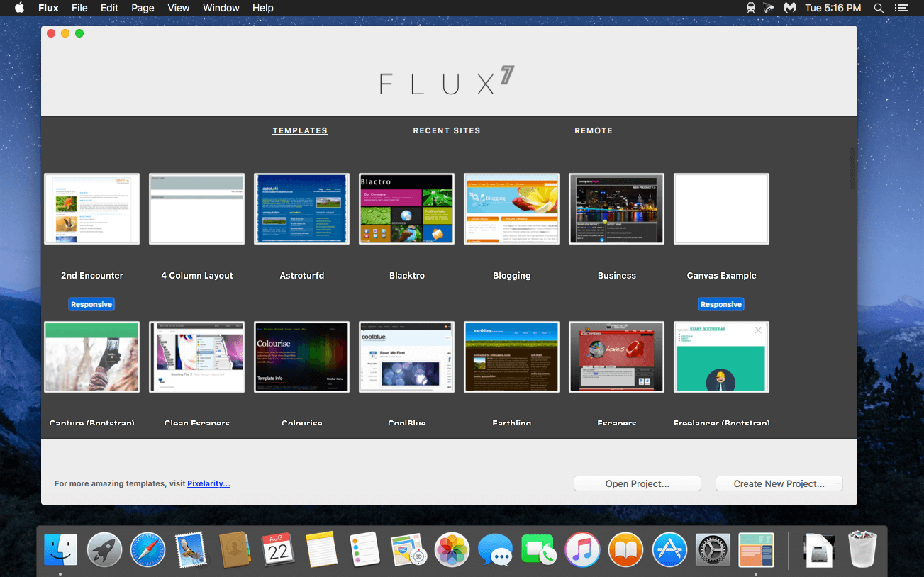
Task: Click the Responsive badge above the Freelancer thumbnail
Action: [721, 304]
